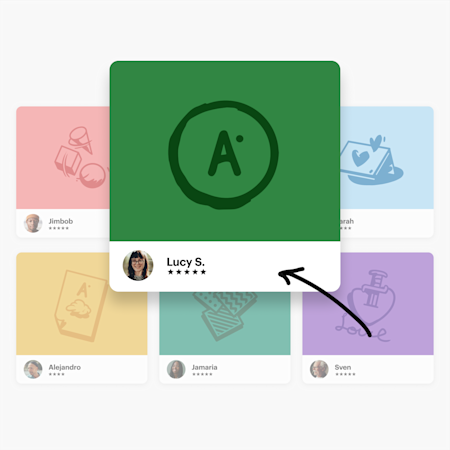Click the Jimbob designer name
Viewport: 450px width, 450px height.
(61, 221)
